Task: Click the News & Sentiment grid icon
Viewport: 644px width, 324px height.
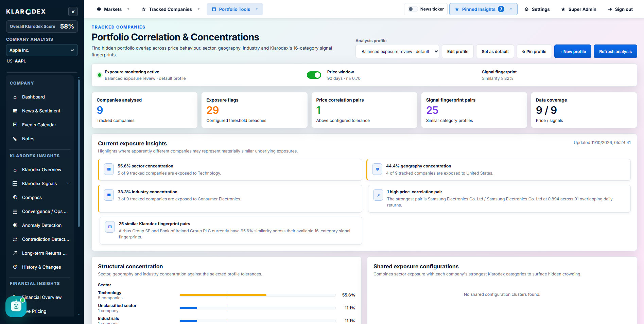Action: point(15,111)
